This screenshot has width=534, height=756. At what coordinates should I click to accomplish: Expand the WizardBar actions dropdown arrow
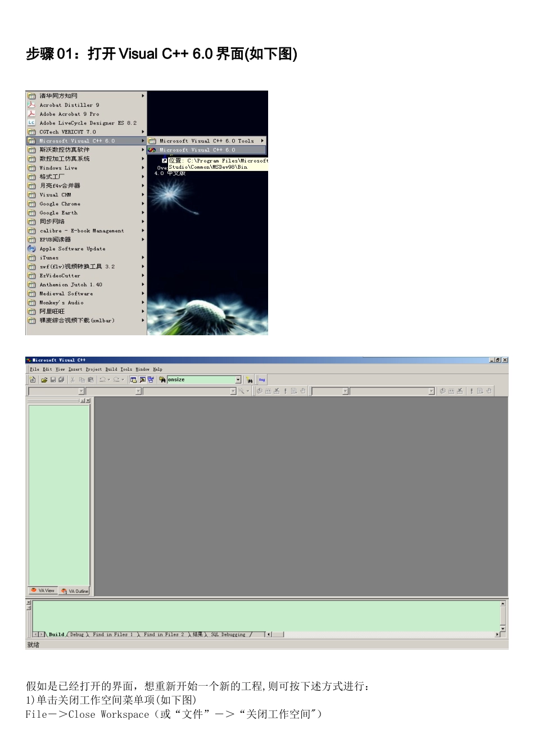point(248,390)
